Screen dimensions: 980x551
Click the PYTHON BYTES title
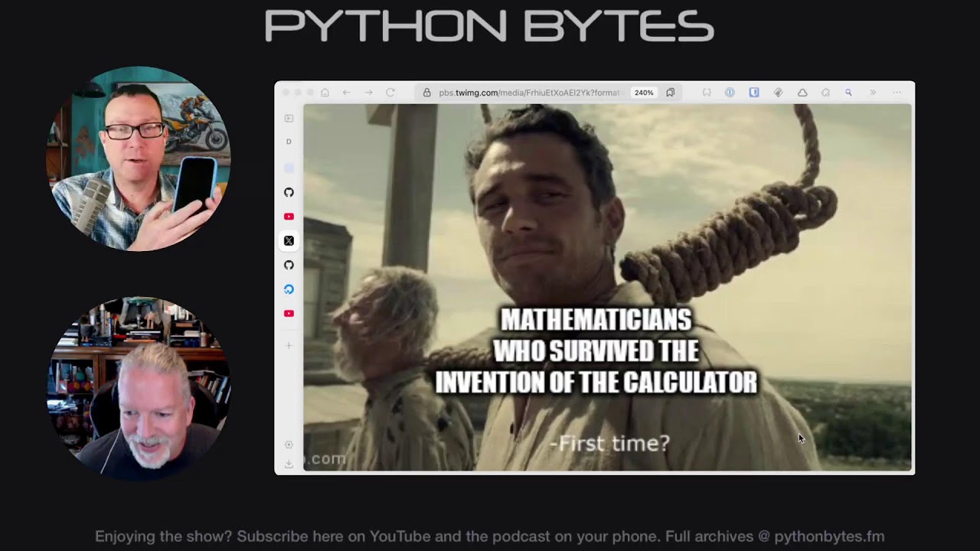click(489, 26)
